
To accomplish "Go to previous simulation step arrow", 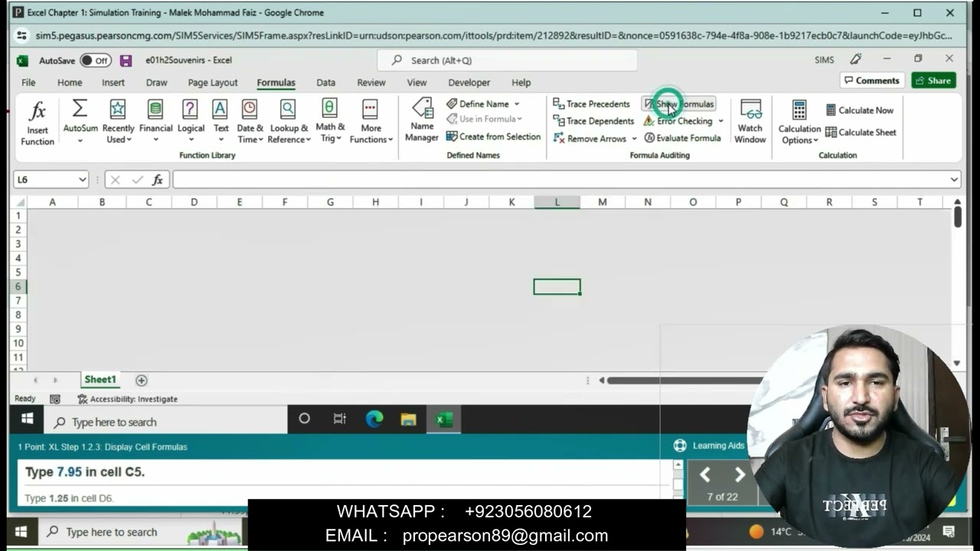I will pos(705,475).
